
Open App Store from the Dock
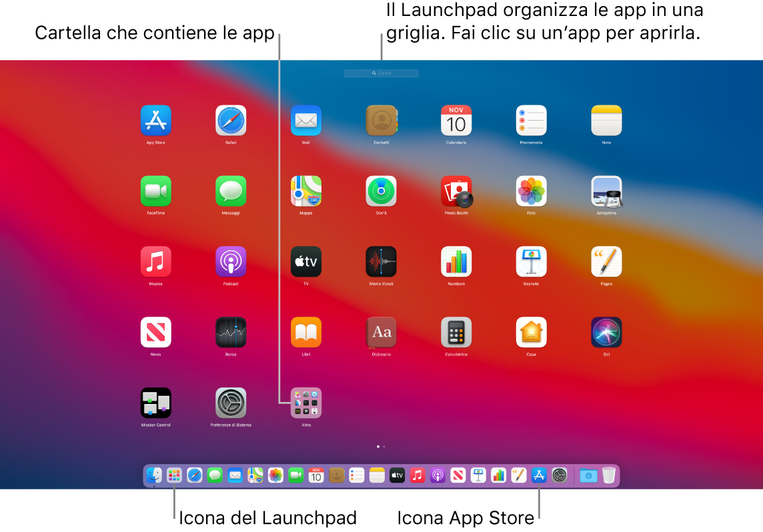tap(539, 475)
